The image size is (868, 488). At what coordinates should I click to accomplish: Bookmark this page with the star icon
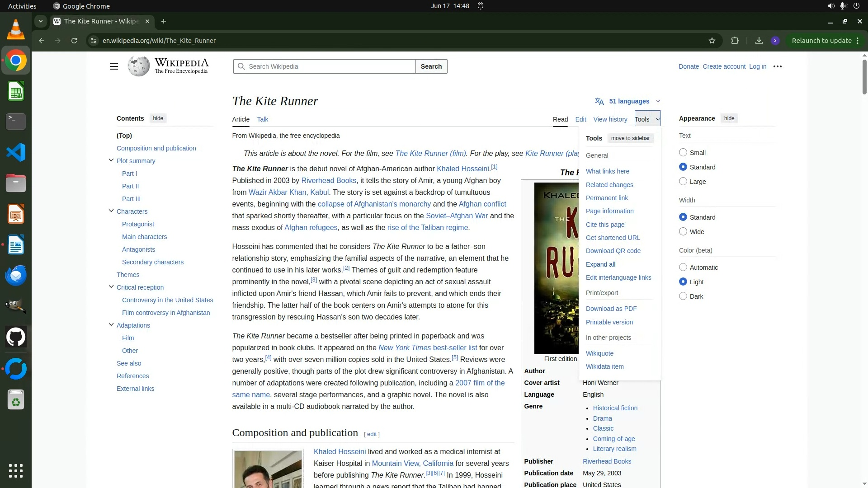click(x=712, y=41)
